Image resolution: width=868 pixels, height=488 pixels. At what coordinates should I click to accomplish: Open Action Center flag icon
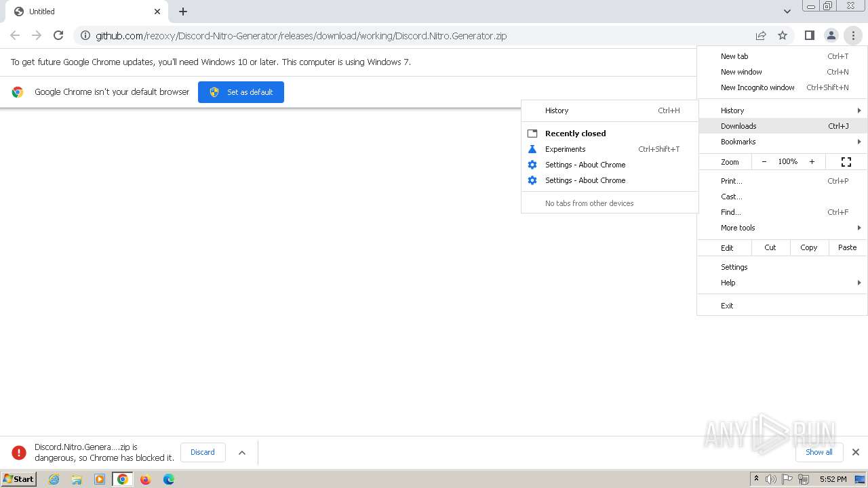click(787, 479)
